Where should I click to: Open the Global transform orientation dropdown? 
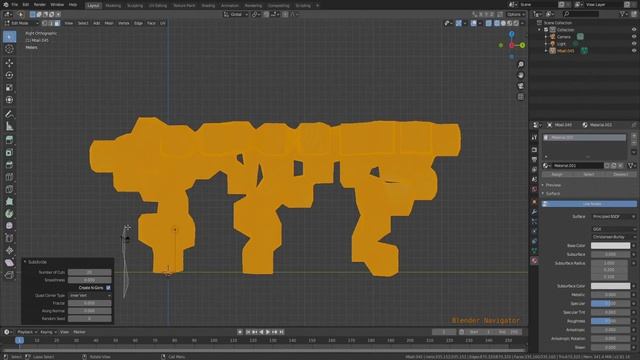(236, 14)
